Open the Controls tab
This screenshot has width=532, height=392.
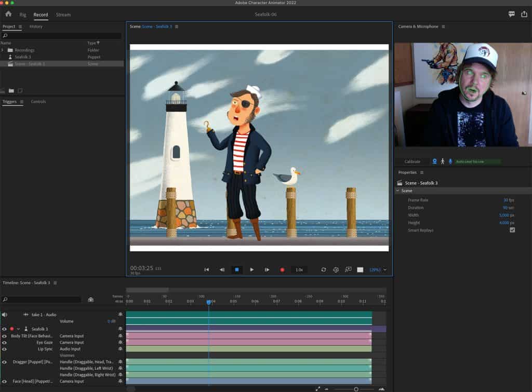coord(38,102)
